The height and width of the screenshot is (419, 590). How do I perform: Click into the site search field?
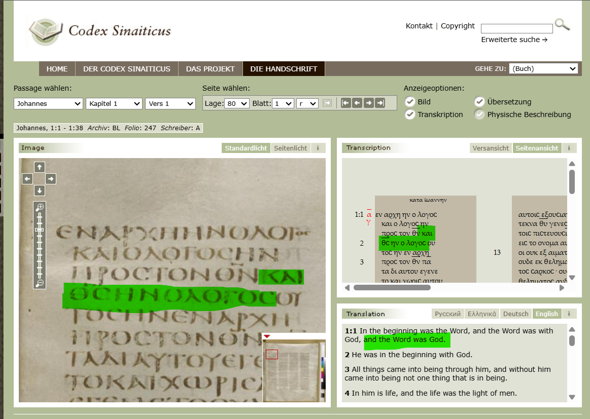click(517, 28)
